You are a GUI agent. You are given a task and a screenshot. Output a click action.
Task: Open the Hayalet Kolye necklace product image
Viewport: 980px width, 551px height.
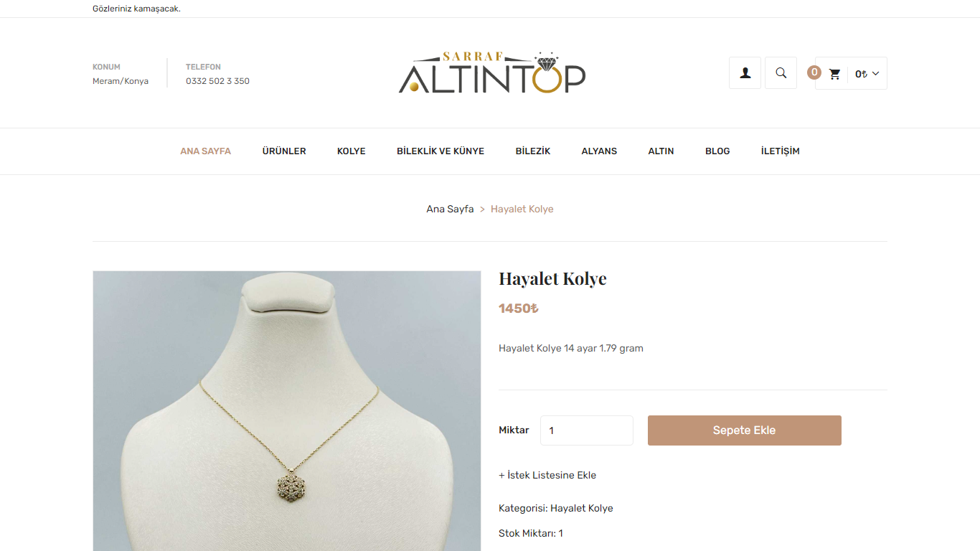(x=287, y=410)
